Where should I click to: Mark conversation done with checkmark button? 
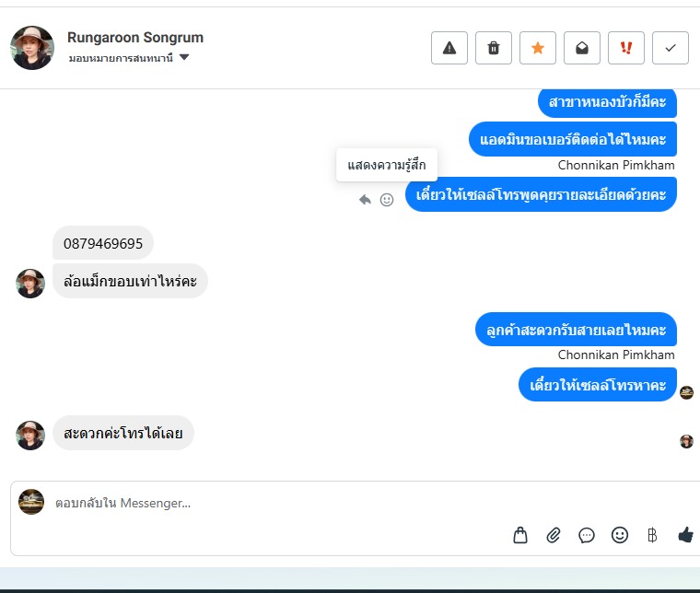click(671, 48)
